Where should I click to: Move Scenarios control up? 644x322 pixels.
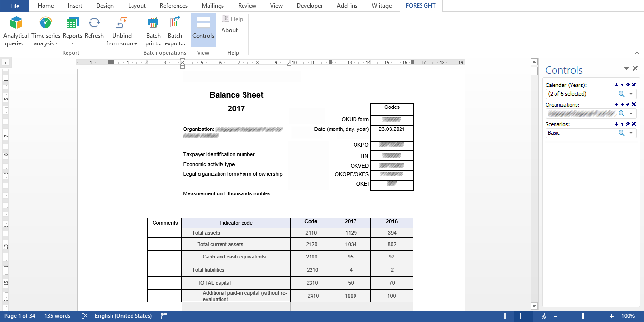[622, 124]
